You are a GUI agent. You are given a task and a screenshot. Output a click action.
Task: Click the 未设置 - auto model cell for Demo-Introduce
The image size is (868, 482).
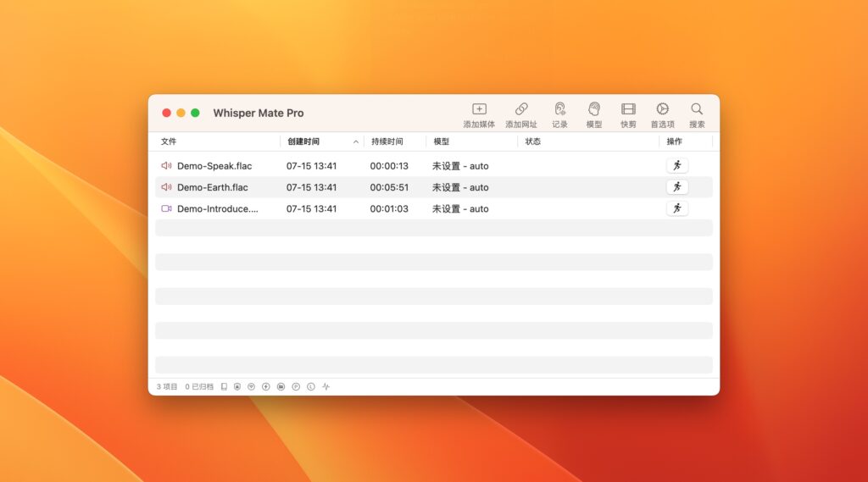coord(460,209)
